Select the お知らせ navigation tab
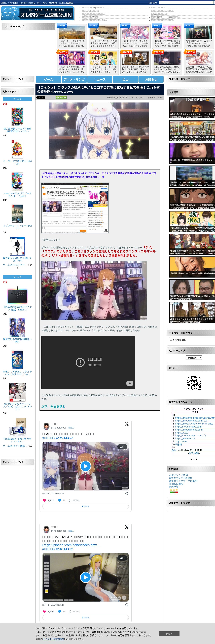 151,79
